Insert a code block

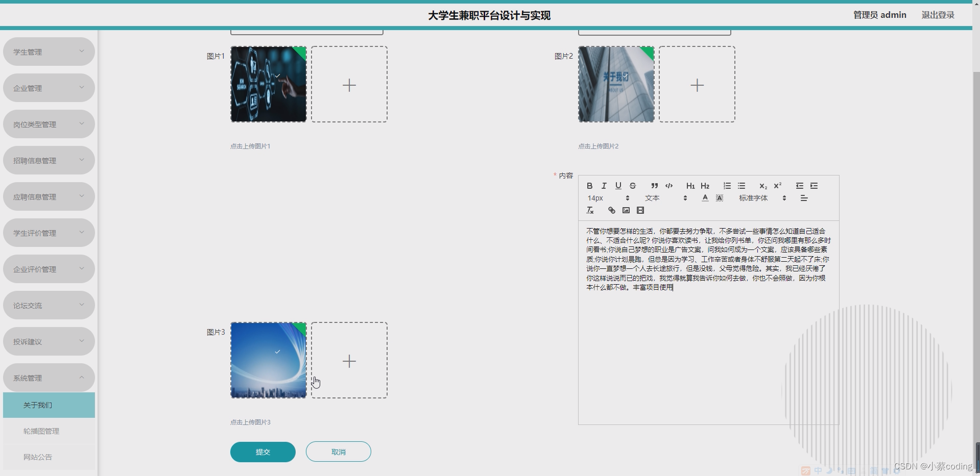tap(668, 186)
